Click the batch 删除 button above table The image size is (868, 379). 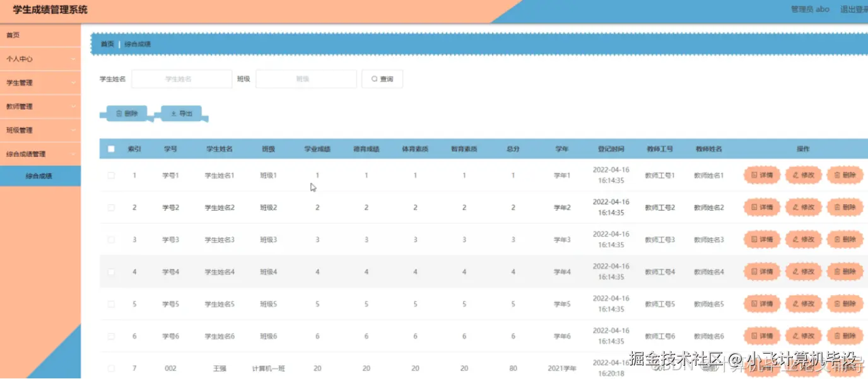[127, 114]
